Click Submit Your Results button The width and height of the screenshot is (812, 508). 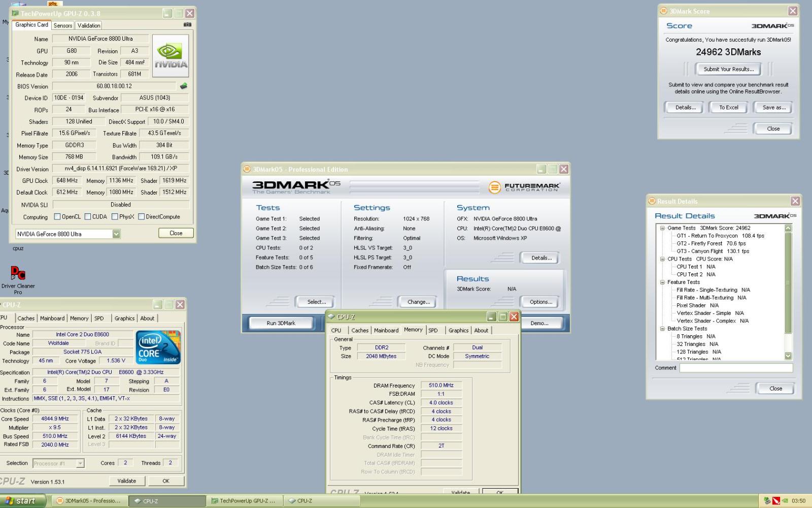click(x=728, y=69)
